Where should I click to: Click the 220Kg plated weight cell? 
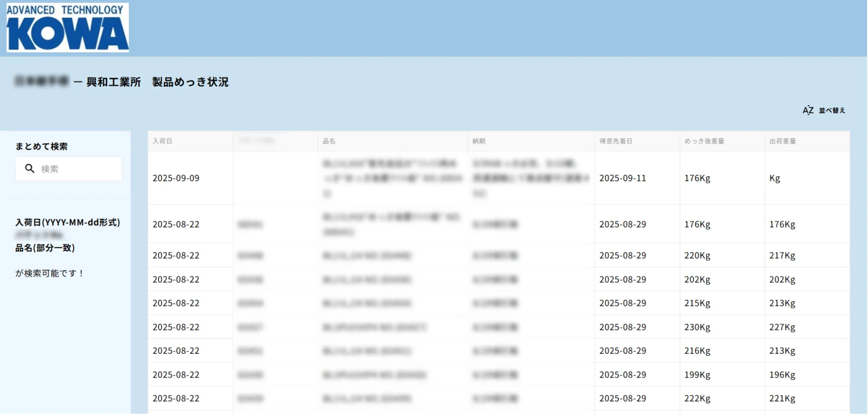point(697,256)
